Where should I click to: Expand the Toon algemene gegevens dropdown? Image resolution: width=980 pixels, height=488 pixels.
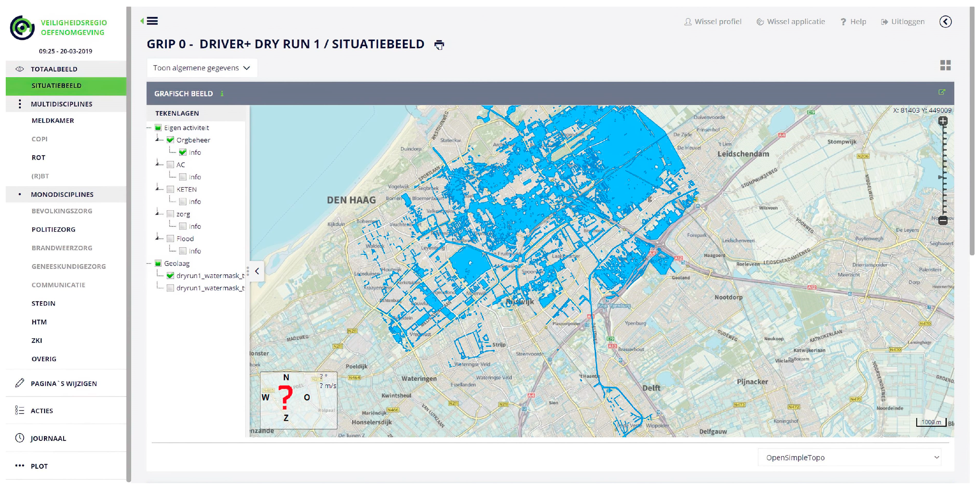[x=202, y=68]
